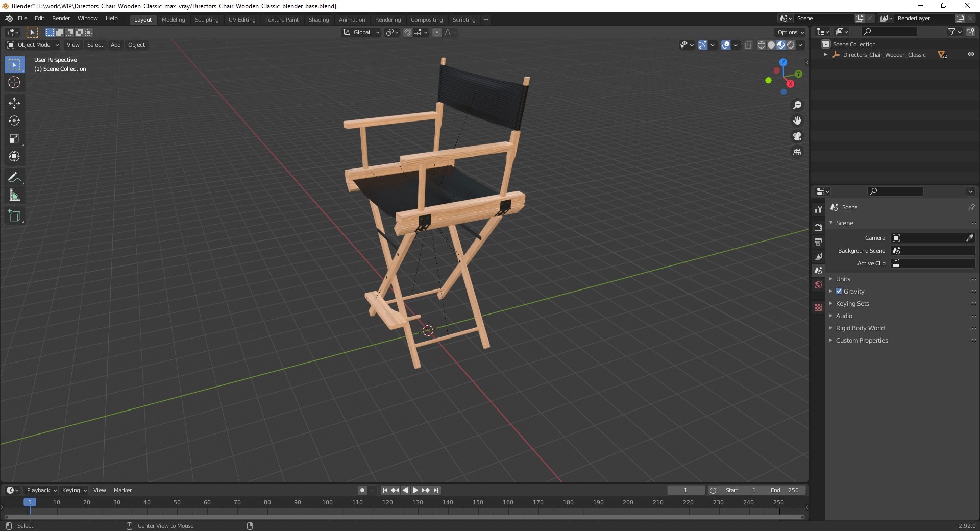Expand the Custom Properties panel
Image resolution: width=980 pixels, height=531 pixels.
[862, 340]
